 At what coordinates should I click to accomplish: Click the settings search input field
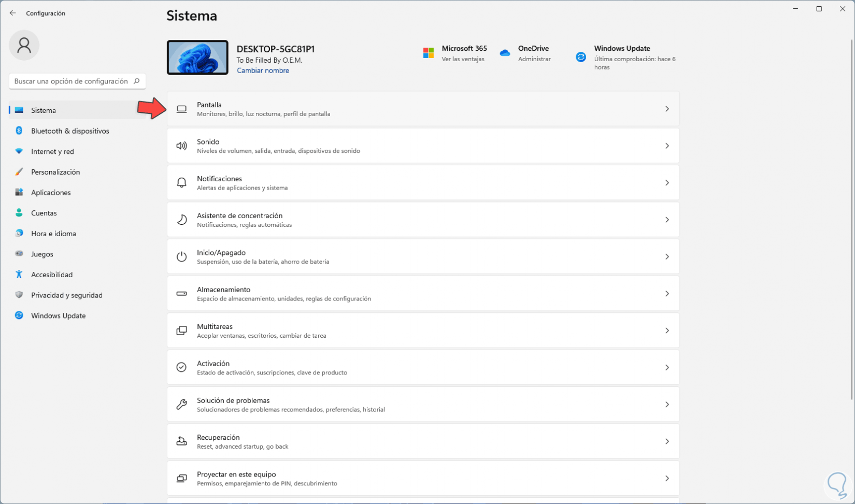point(72,81)
